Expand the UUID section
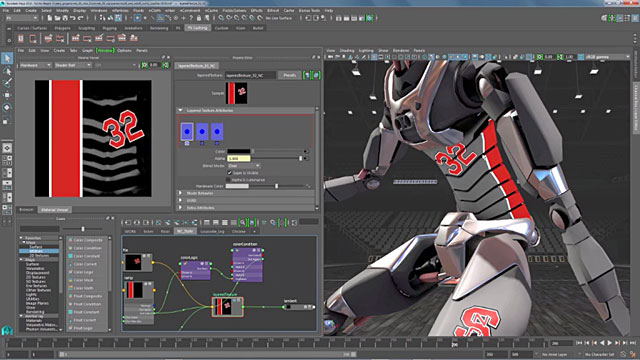Screen dimensions: 640x360 point(180,200)
